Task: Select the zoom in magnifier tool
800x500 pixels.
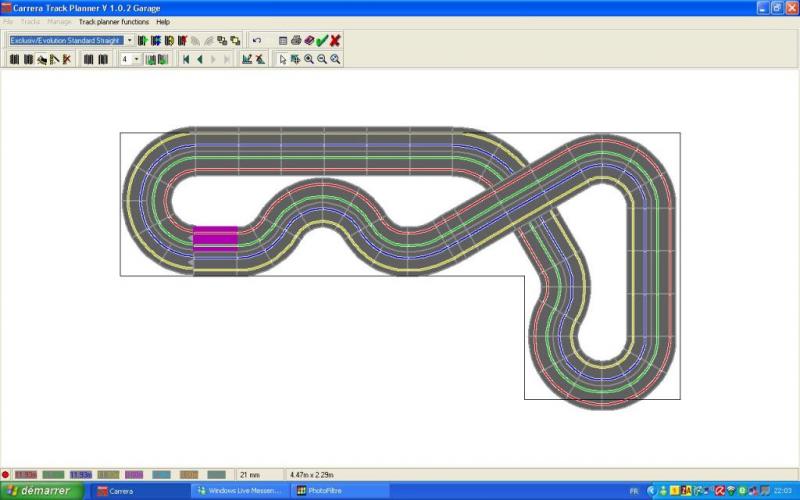Action: click(x=309, y=60)
